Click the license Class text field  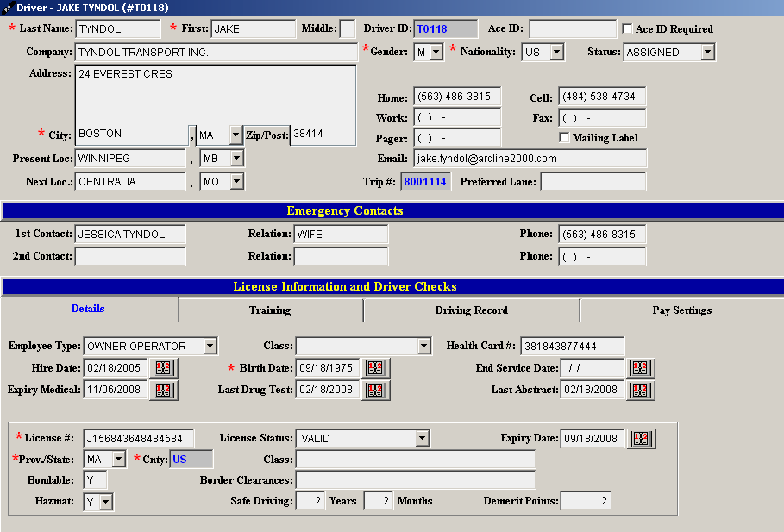416,460
